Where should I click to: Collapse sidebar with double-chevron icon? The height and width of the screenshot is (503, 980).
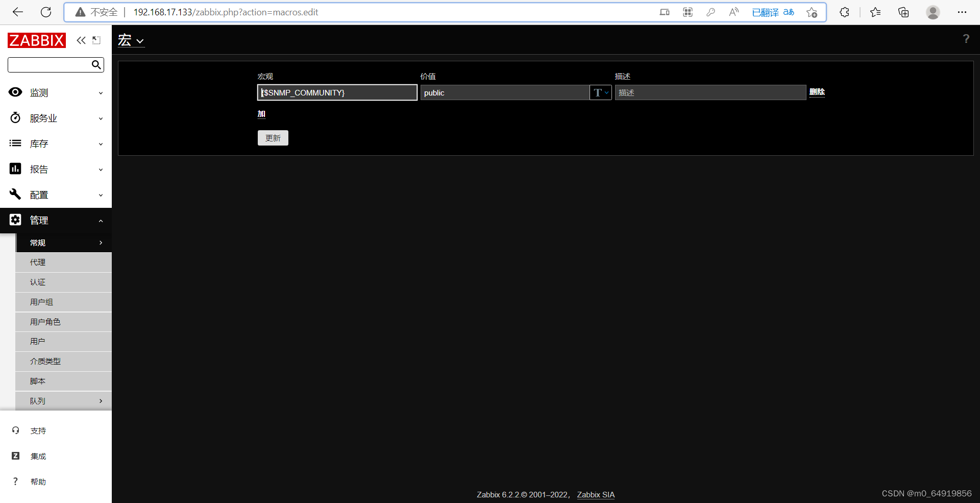click(x=81, y=40)
